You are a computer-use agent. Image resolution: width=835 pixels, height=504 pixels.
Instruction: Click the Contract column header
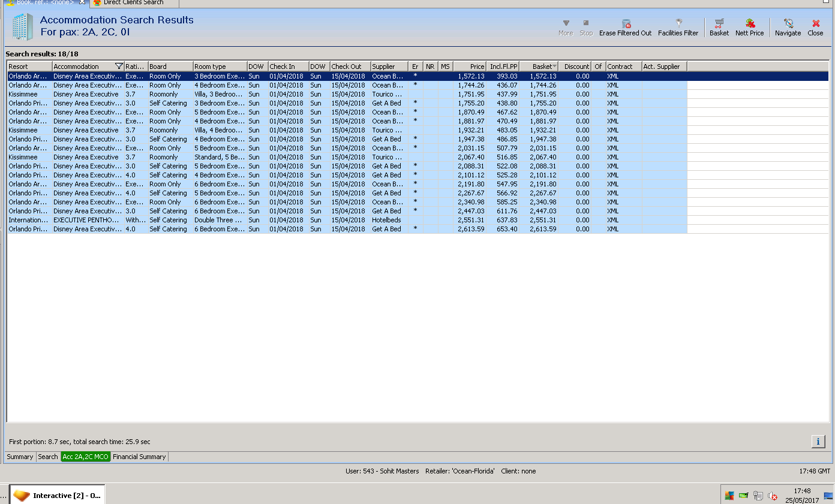pos(624,67)
